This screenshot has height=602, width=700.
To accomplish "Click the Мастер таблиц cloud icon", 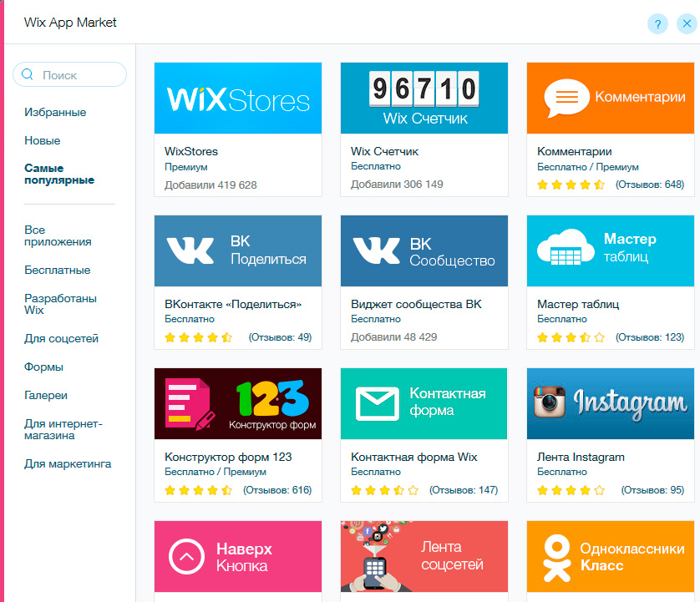I will pyautogui.click(x=565, y=248).
